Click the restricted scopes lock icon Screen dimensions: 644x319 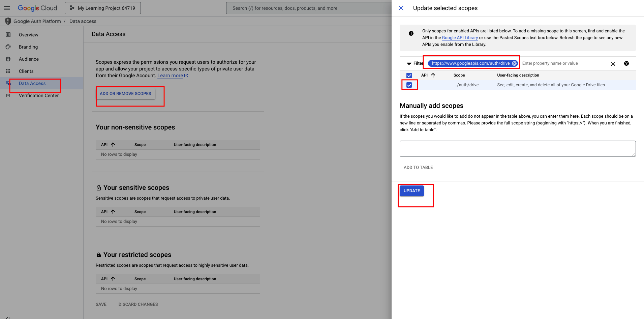(x=99, y=255)
